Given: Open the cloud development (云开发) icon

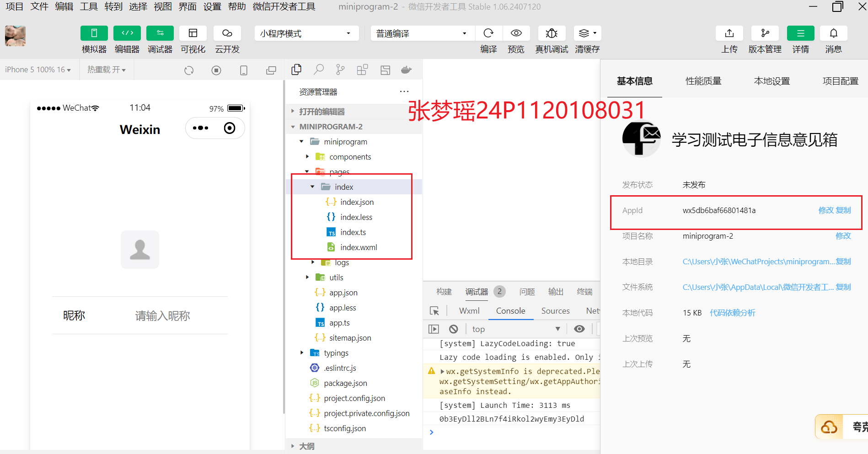Looking at the screenshot, I should coord(227,33).
